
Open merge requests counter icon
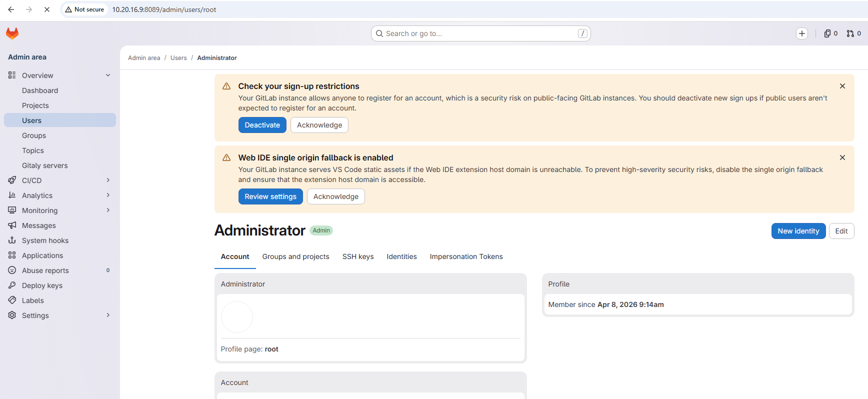[x=853, y=33]
